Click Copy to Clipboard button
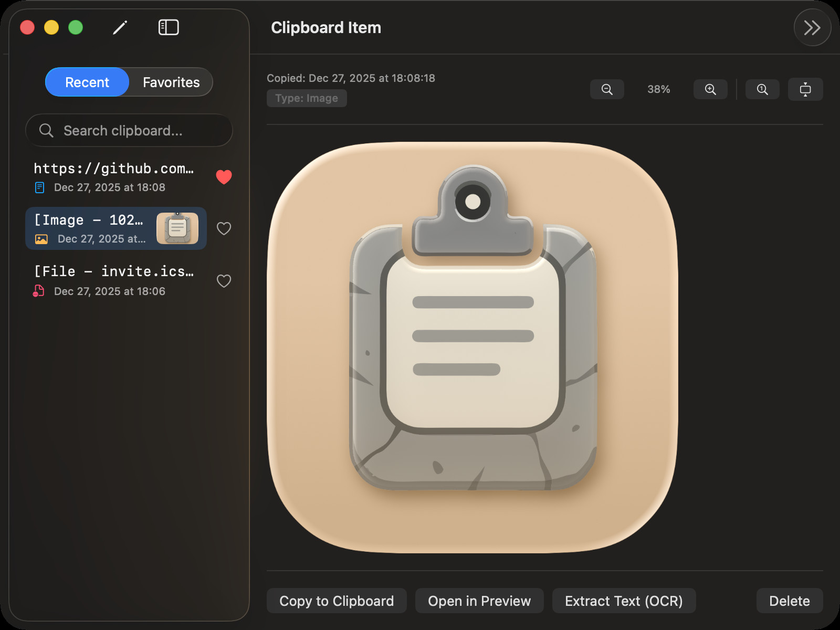 coord(337,601)
